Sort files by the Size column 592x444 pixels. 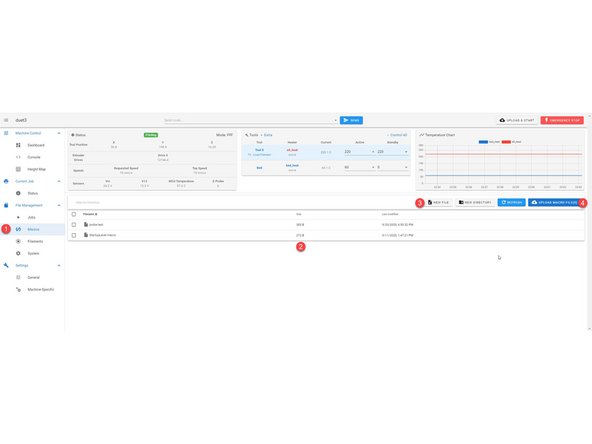[299, 214]
